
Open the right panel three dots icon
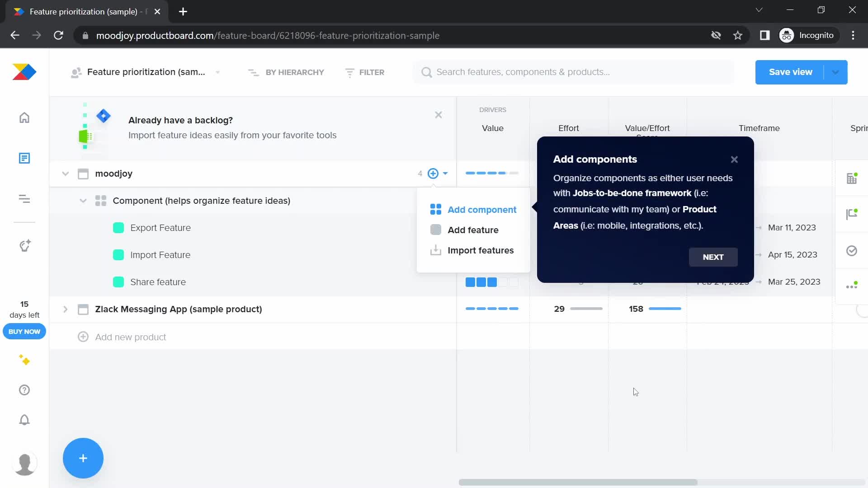(x=852, y=286)
